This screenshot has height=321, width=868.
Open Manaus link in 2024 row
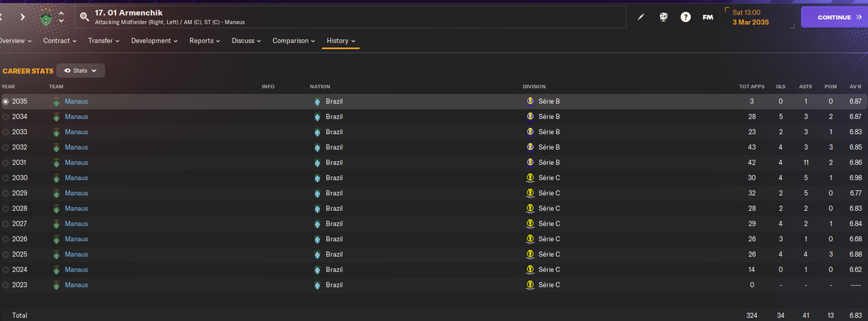pyautogui.click(x=76, y=270)
